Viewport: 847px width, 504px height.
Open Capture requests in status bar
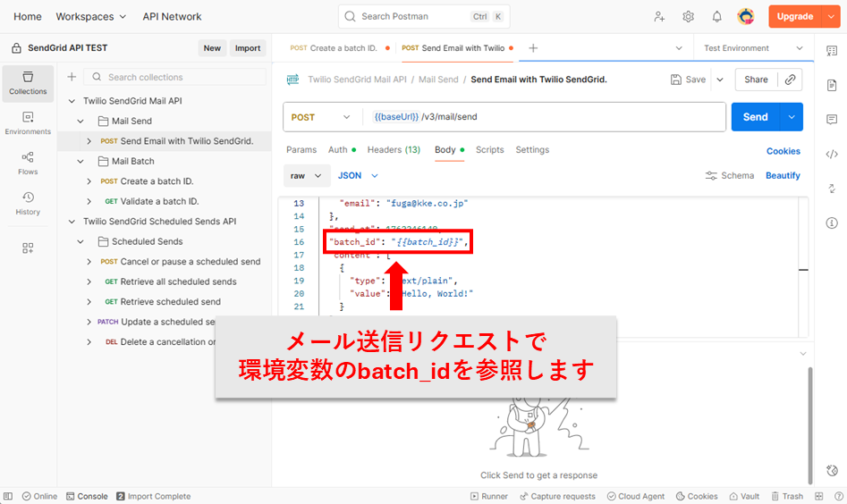pos(557,496)
